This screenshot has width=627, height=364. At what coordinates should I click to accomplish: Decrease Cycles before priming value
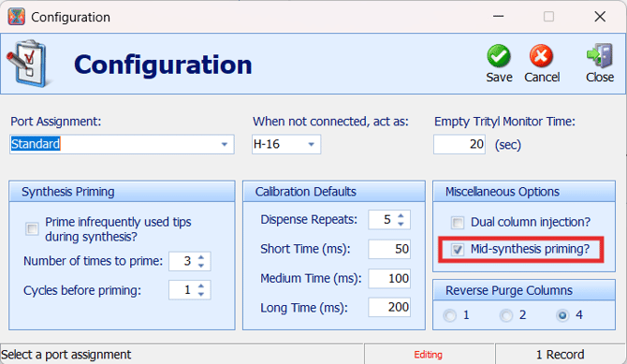[x=201, y=295]
